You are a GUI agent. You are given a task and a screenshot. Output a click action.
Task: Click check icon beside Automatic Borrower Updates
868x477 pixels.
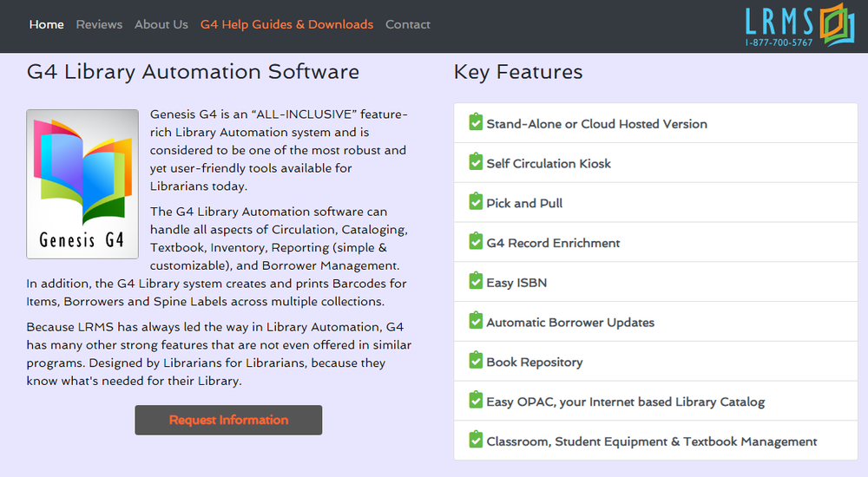[x=476, y=321]
